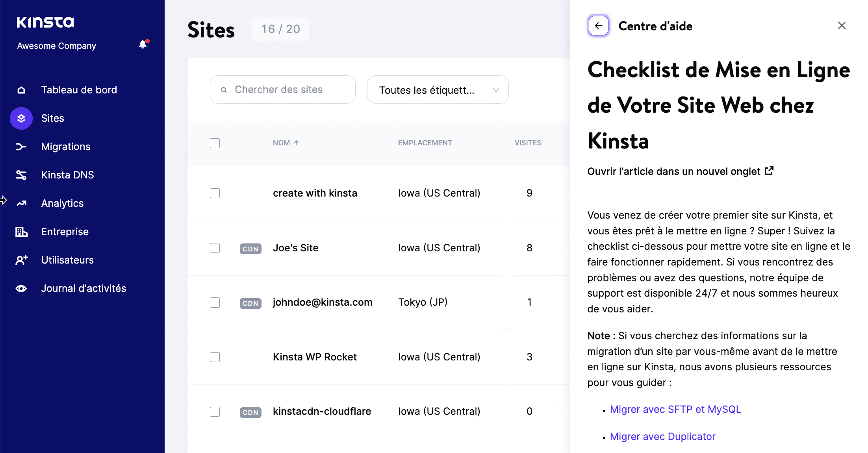The image size is (868, 453).
Task: Close the Centre d'aide panel
Action: click(842, 26)
